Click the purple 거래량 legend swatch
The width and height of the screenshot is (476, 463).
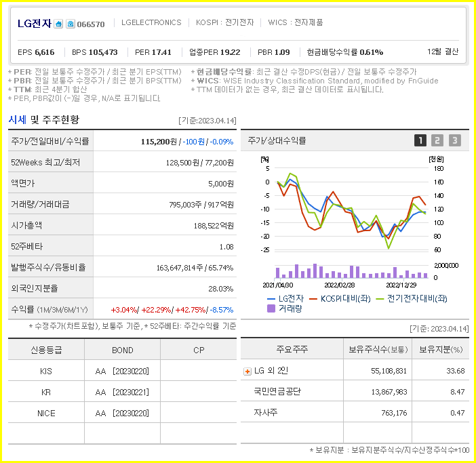(271, 308)
